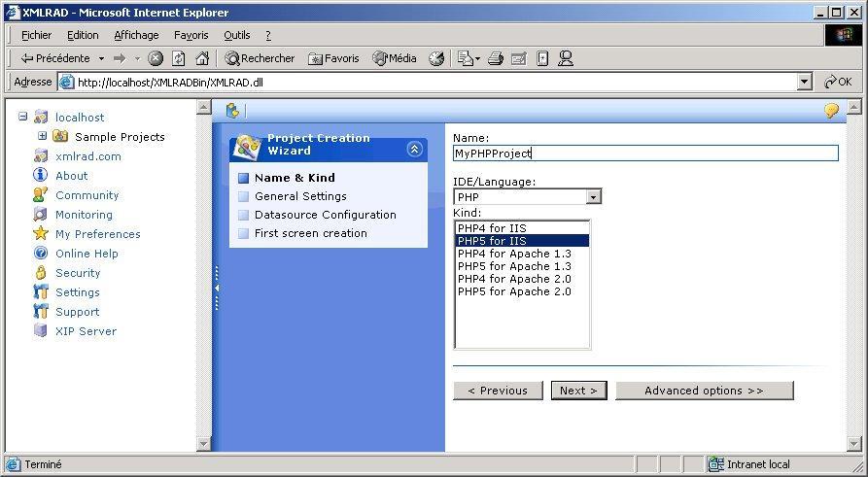Click the yellow lightbulb help icon
This screenshot has width=868, height=477.
click(831, 111)
